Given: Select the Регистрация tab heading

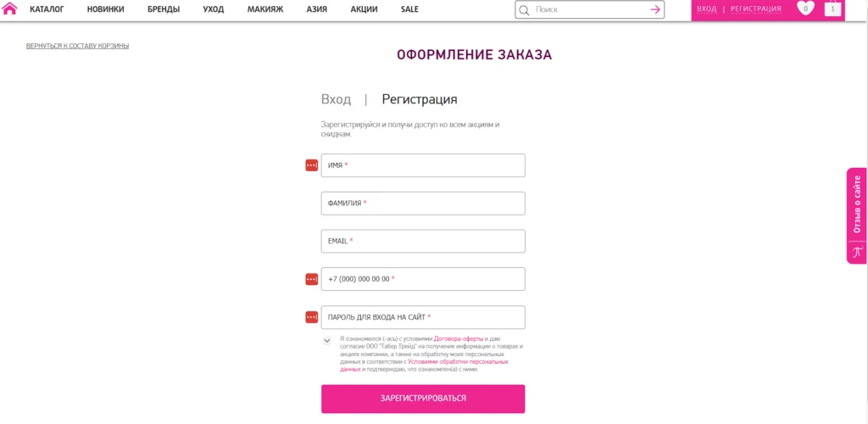Looking at the screenshot, I should coord(419,99).
